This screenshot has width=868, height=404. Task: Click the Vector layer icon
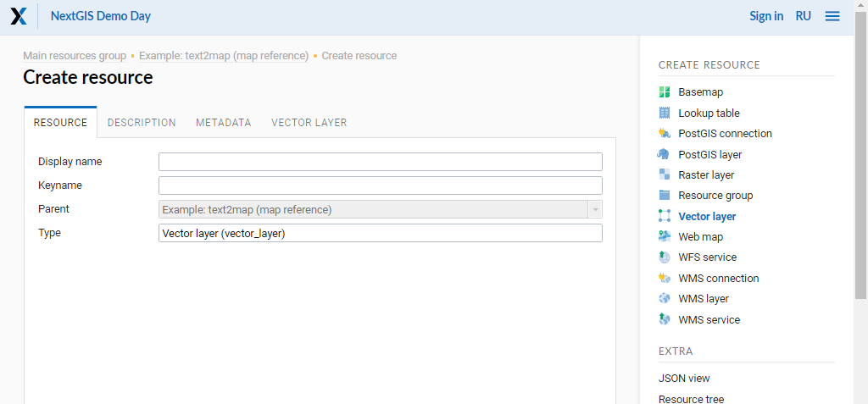[665, 216]
